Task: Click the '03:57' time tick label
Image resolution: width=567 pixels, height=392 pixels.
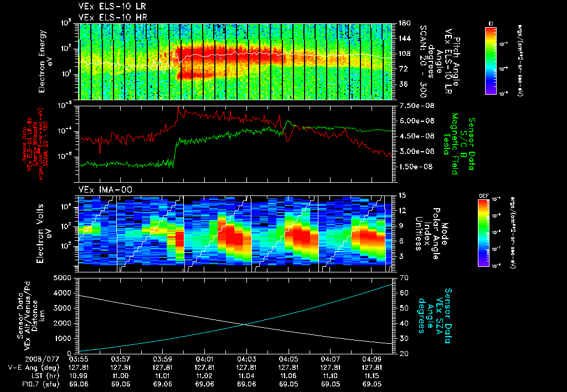Action: click(121, 359)
